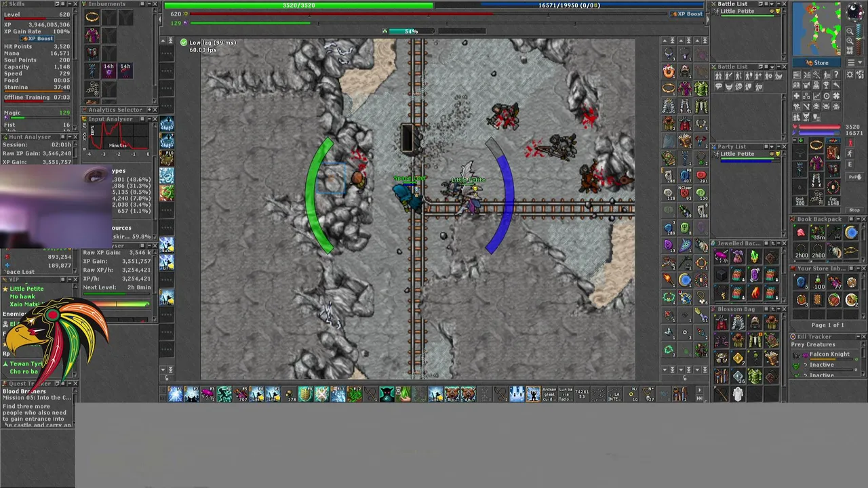Select the ring in the Imbuements panel
This screenshot has width=868, height=488.
coord(92,17)
